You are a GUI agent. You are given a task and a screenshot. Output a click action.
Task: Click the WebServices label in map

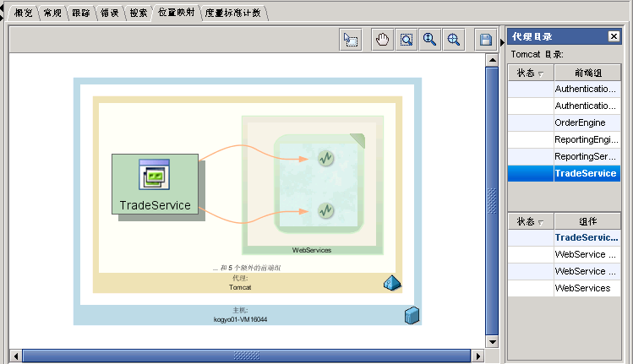coord(312,250)
